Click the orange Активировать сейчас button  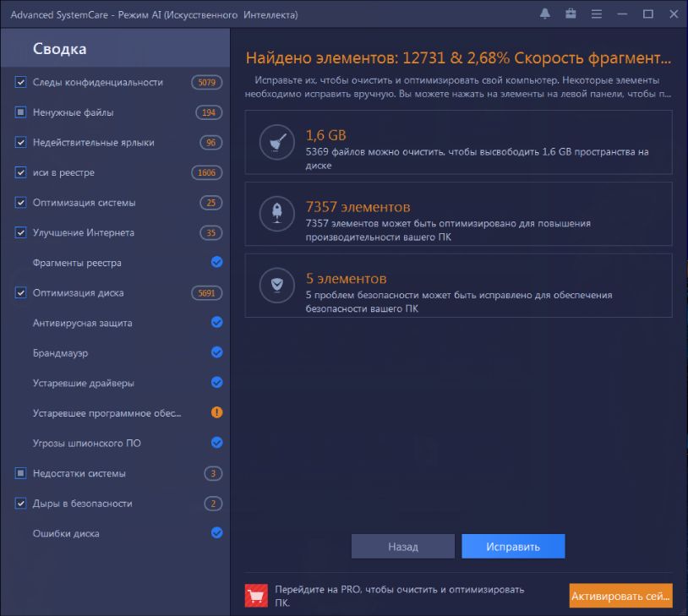pos(620,596)
